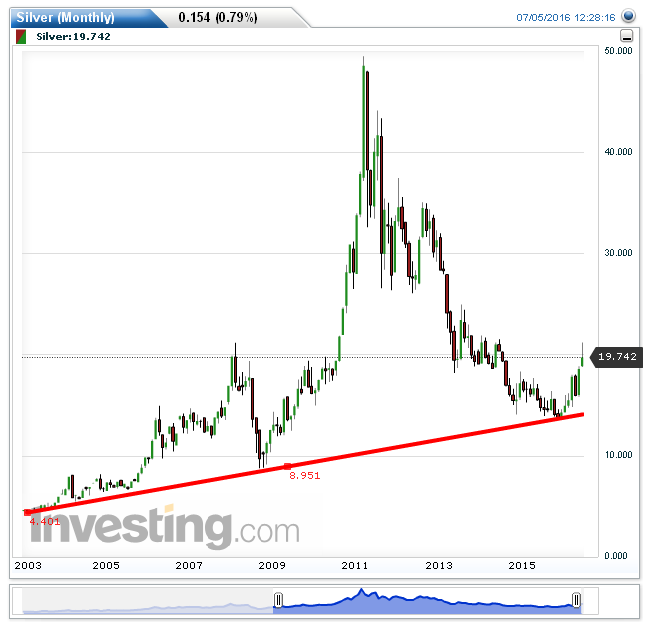Click the 30.000 price axis label
The width and height of the screenshot is (650, 627).
pos(618,253)
